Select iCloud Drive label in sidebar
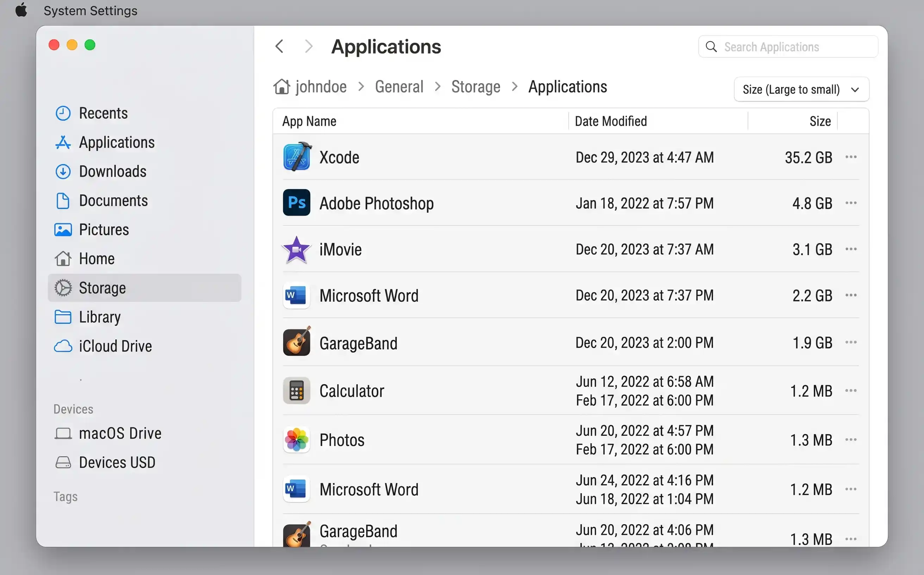924x575 pixels. coord(115,346)
